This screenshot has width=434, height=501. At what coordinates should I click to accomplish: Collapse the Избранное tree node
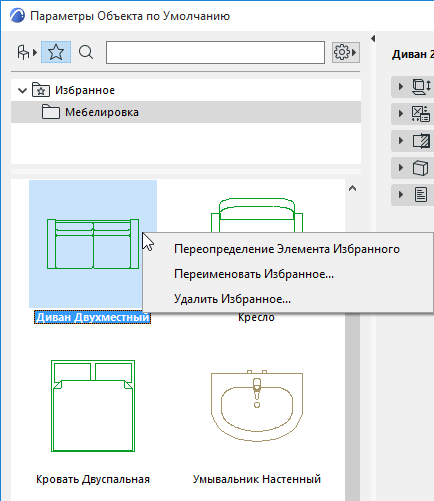point(22,90)
